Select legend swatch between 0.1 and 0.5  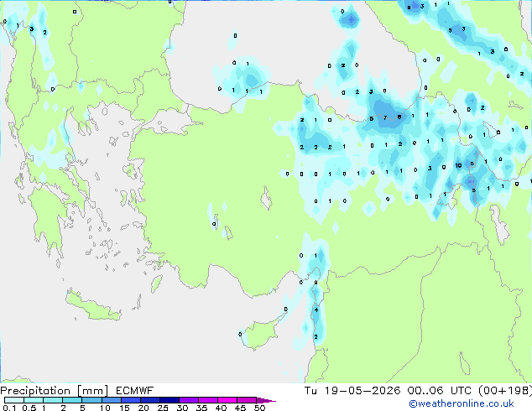pyautogui.click(x=14, y=400)
